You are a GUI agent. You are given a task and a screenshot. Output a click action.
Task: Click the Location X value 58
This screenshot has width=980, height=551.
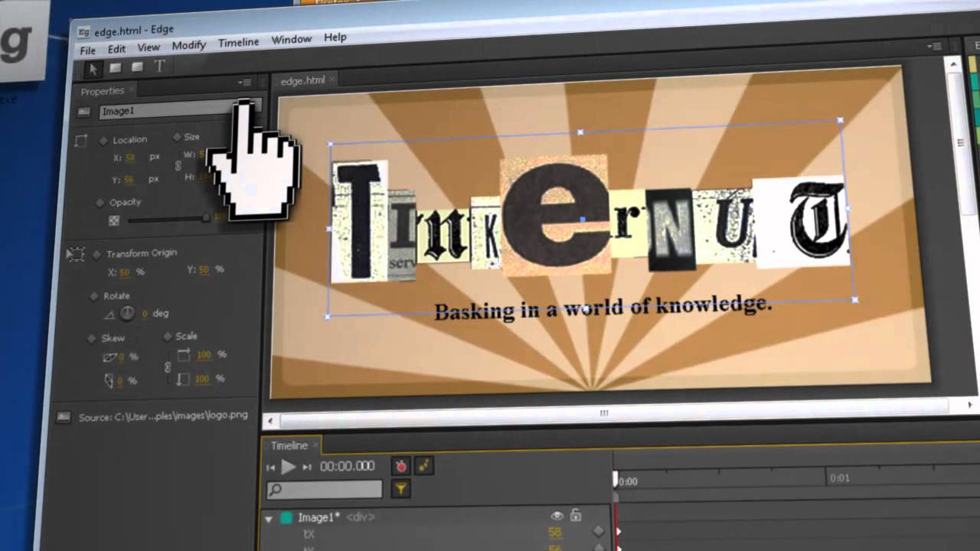click(130, 158)
